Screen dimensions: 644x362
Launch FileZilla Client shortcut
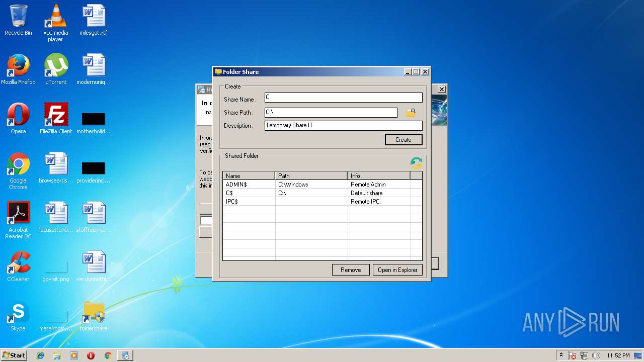[55, 119]
